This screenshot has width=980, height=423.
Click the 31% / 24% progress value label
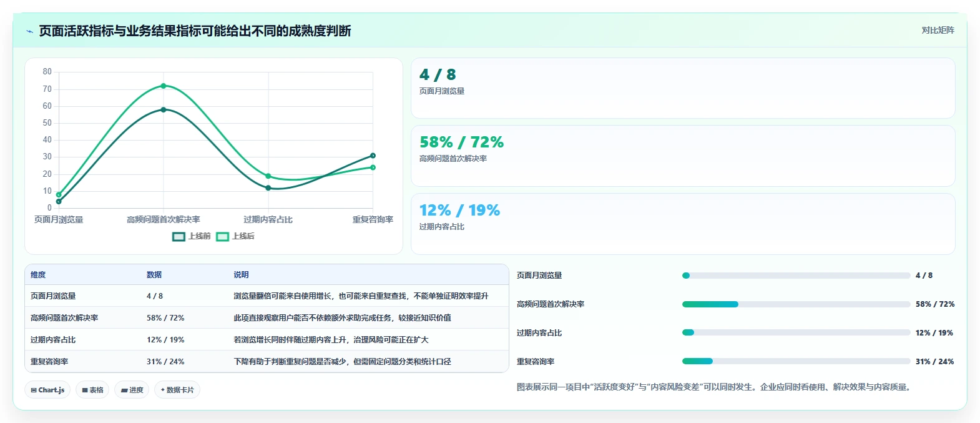tap(934, 362)
